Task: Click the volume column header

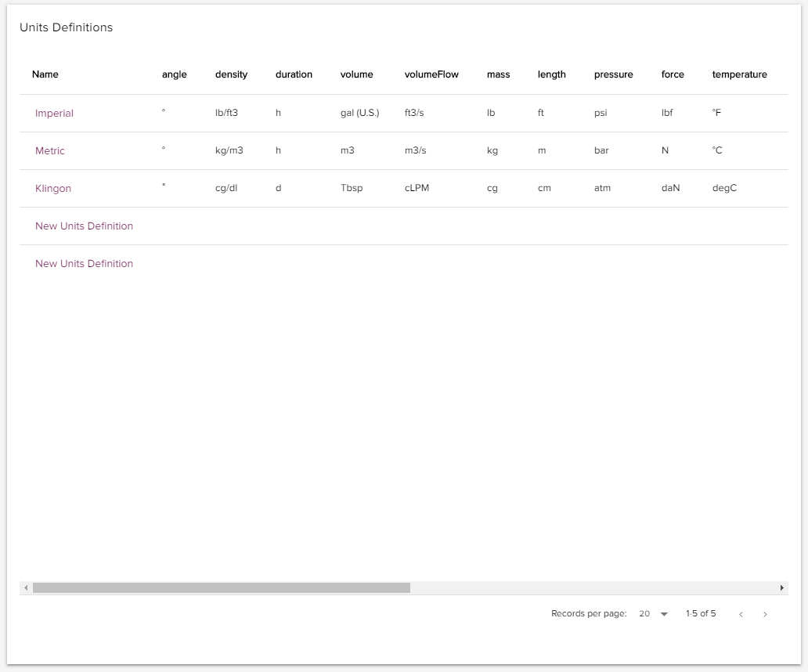Action: click(356, 74)
